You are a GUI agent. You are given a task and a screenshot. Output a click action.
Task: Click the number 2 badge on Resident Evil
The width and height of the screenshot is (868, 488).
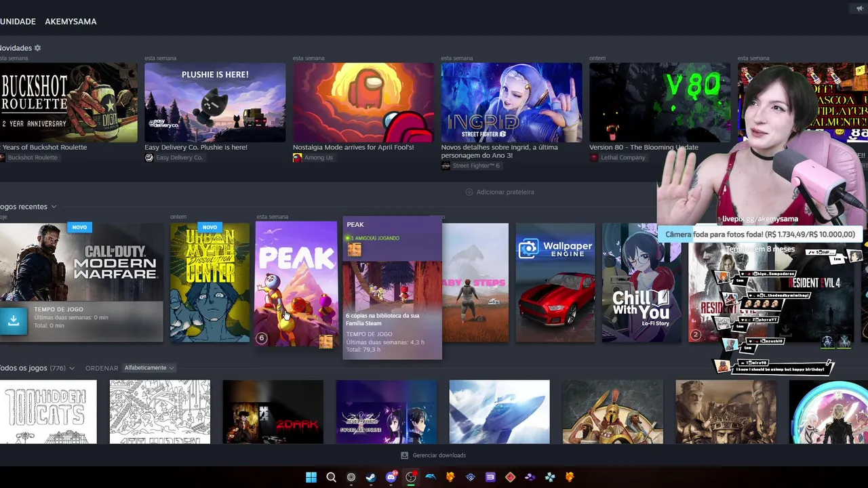695,334
